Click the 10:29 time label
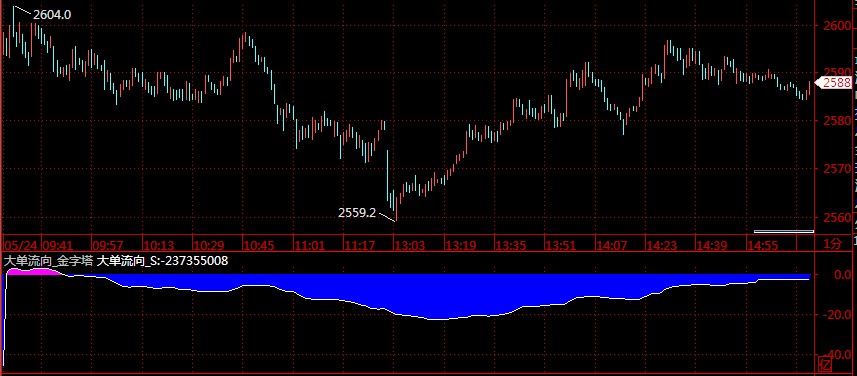The image size is (857, 376). click(x=209, y=244)
